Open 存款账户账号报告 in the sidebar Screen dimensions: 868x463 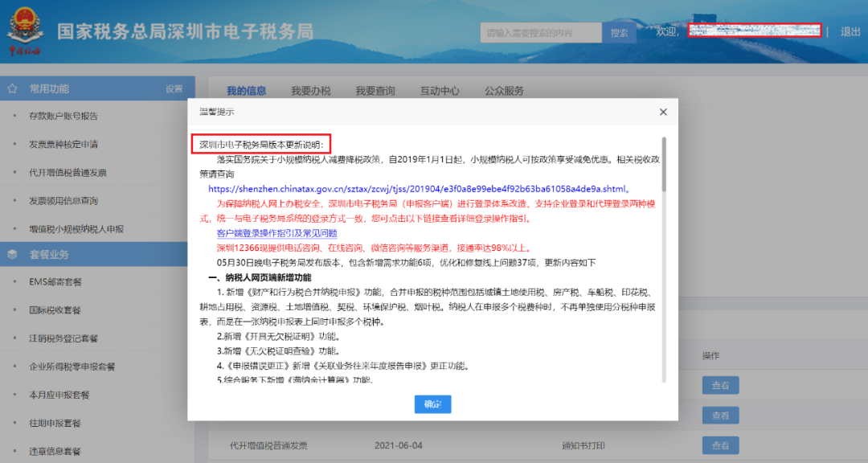pos(63,116)
